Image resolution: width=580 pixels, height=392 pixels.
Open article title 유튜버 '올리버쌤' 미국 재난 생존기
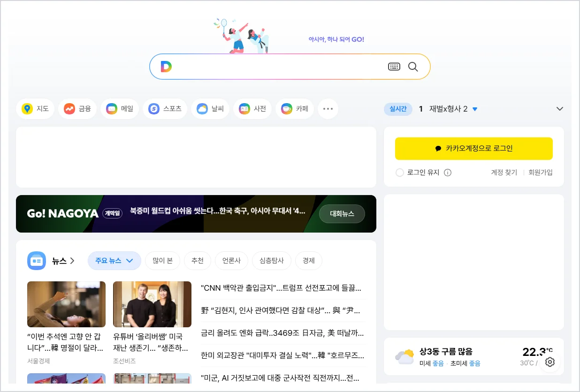[x=151, y=342]
